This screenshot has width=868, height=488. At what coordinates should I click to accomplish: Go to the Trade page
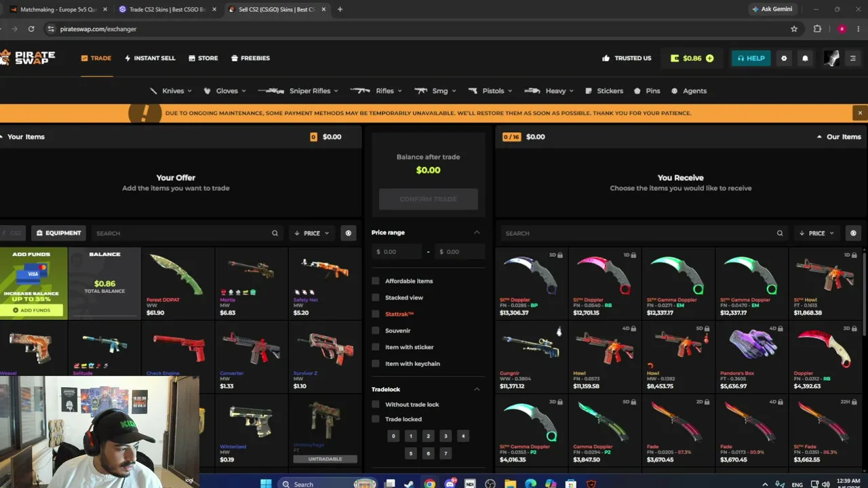(96, 58)
